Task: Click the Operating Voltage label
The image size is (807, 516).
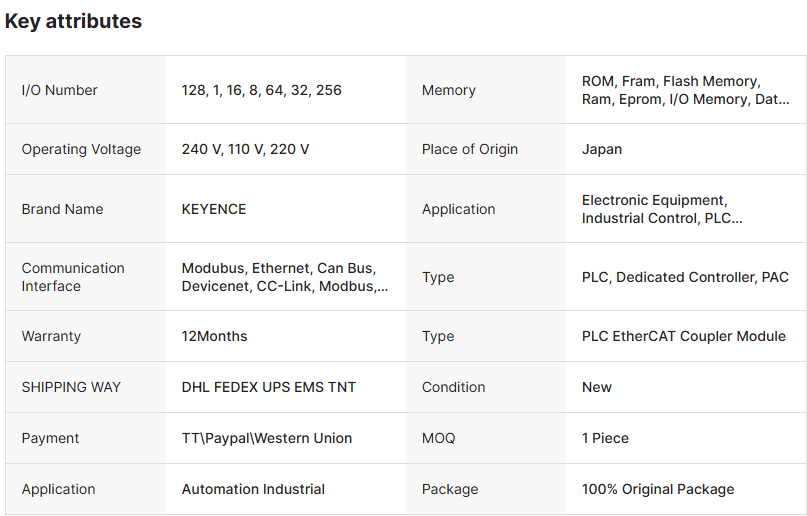Action: tap(81, 149)
